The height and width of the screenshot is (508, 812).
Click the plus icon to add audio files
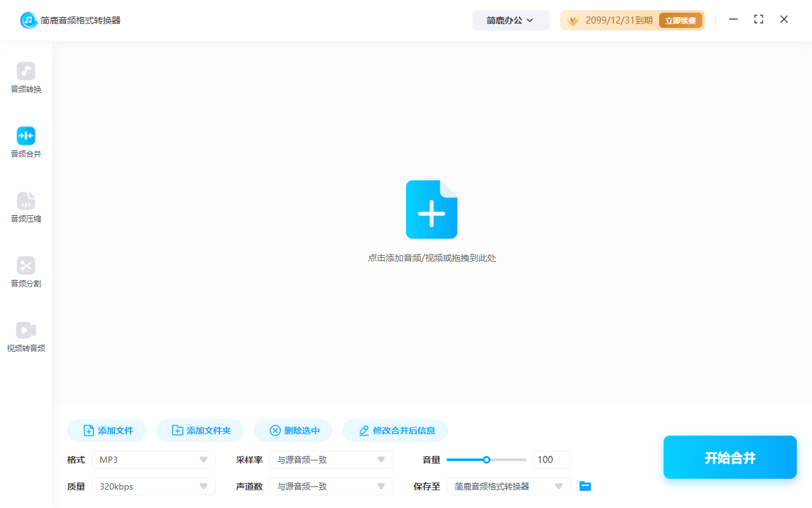coord(431,210)
